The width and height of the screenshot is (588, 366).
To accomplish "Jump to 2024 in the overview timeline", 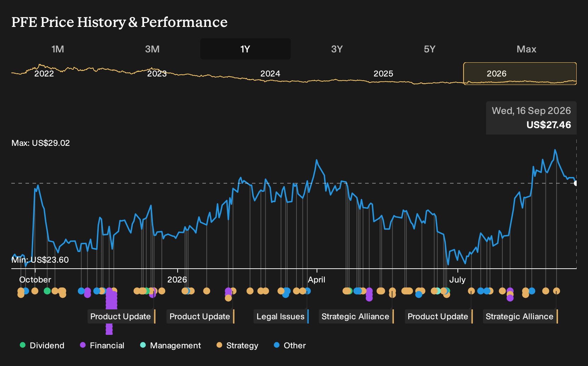I will 270,74.
